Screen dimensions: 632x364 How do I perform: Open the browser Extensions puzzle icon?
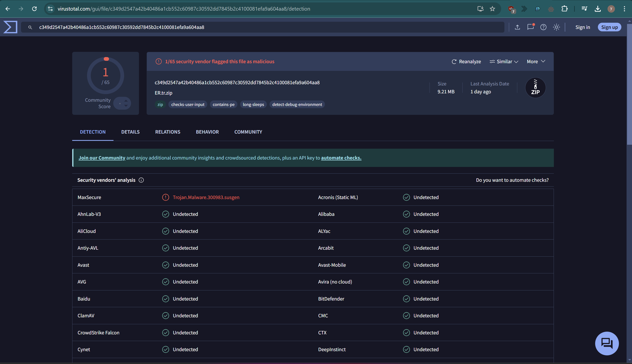(x=564, y=9)
